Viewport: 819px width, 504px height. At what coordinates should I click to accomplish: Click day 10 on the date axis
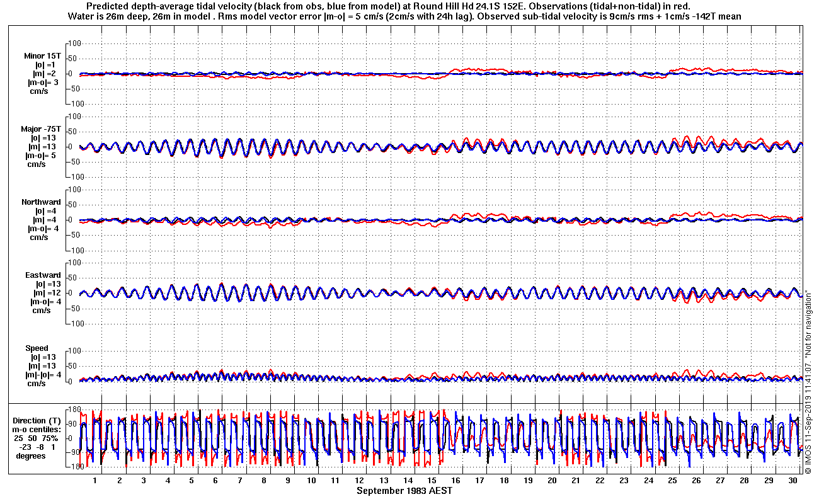point(312,481)
